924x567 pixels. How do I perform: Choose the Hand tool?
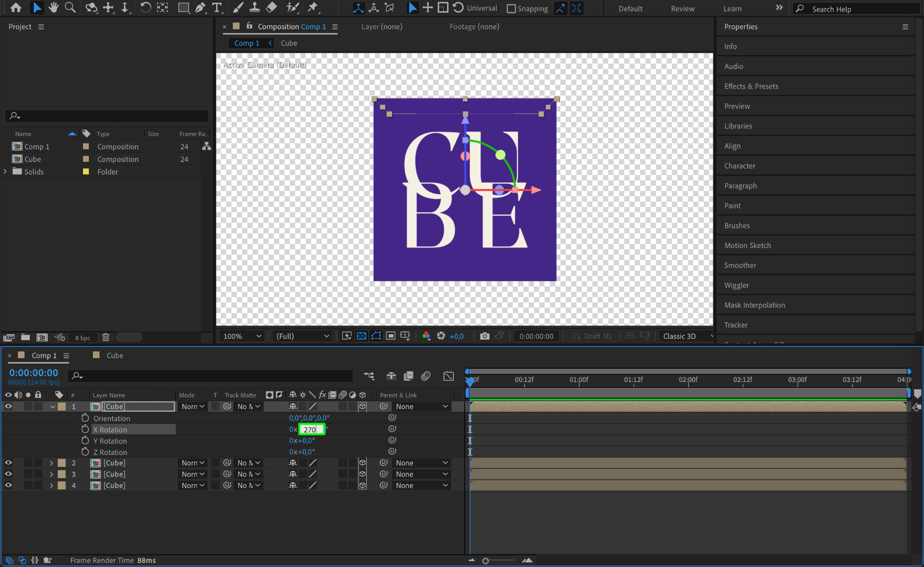(x=53, y=8)
